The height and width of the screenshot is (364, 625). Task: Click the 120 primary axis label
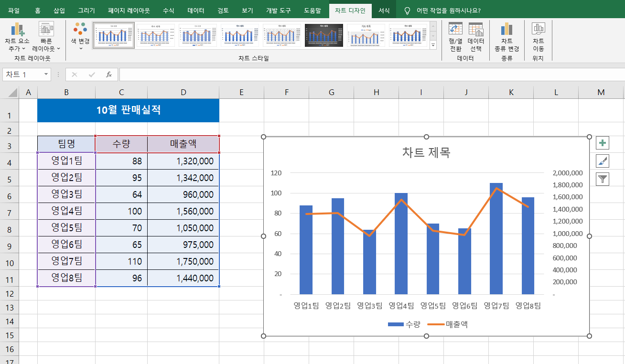(x=276, y=173)
